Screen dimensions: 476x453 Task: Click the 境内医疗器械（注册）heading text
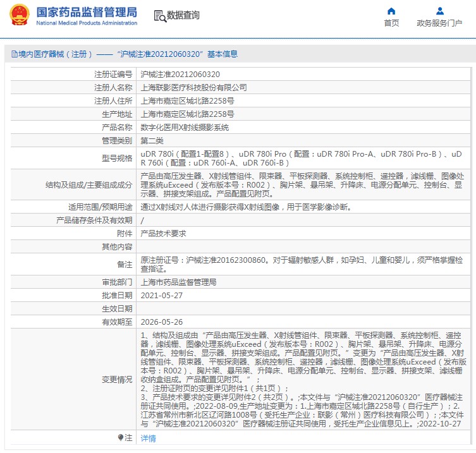55,54
